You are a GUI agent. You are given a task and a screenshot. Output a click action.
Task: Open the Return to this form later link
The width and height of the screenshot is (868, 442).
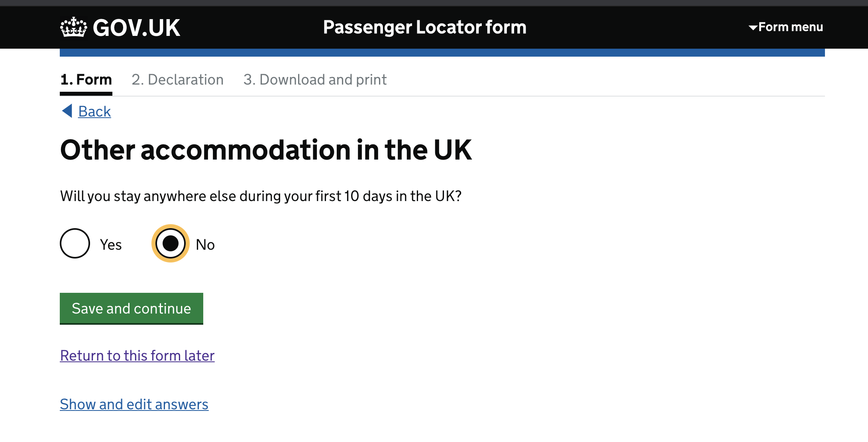137,355
